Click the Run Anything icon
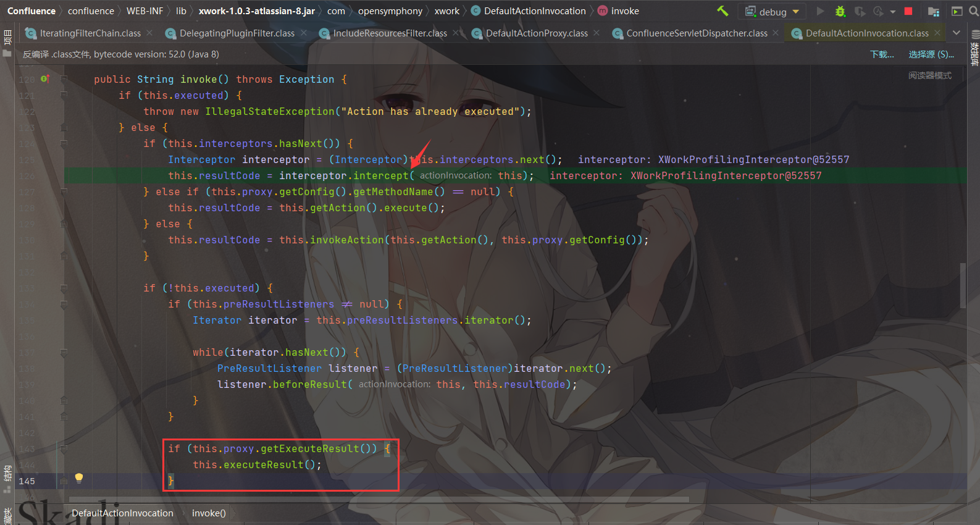Image resolution: width=980 pixels, height=525 pixels. click(x=957, y=11)
